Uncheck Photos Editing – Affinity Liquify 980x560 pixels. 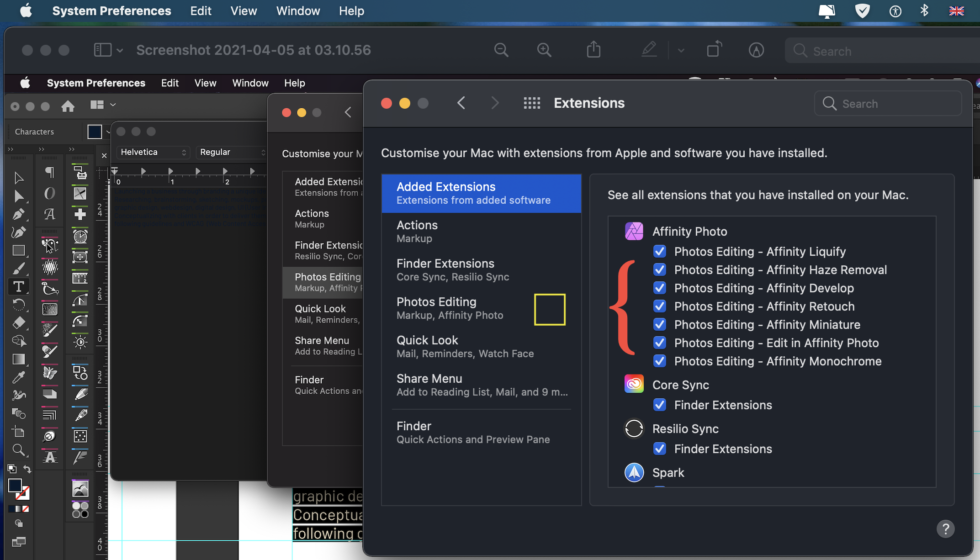click(659, 251)
